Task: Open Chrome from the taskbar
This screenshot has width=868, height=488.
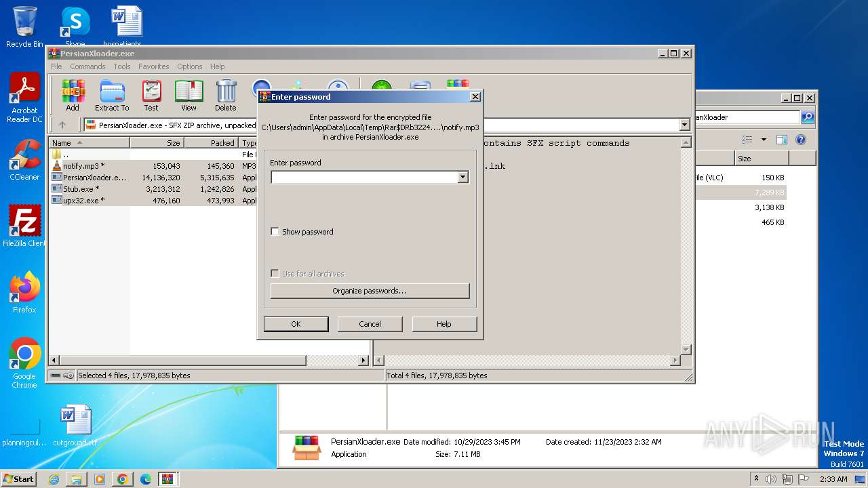Action: pos(123,479)
